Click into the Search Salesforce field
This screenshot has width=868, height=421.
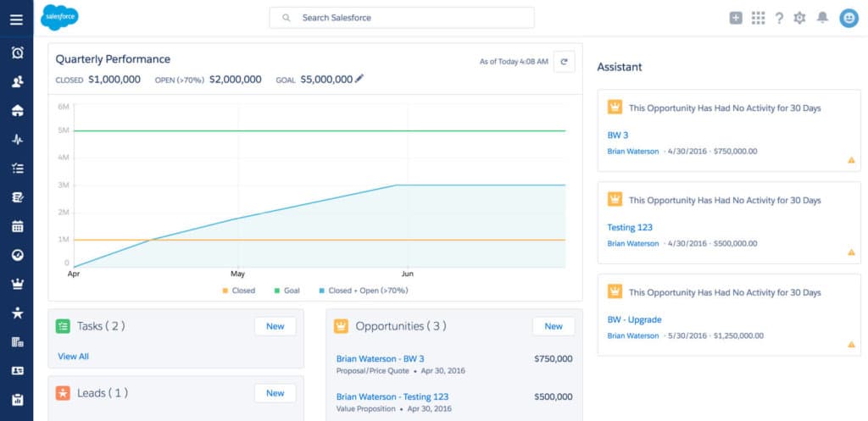[x=402, y=18]
